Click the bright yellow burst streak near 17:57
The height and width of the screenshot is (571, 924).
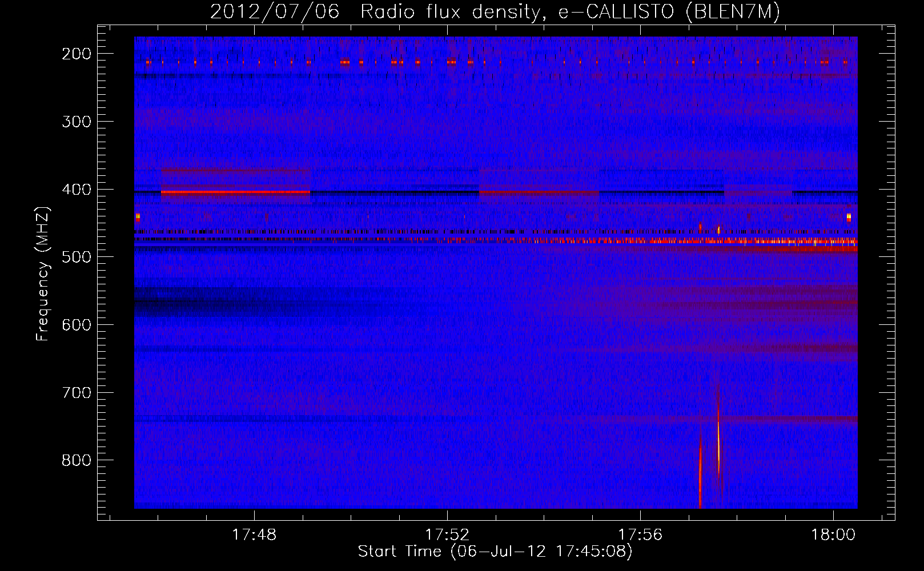click(718, 437)
